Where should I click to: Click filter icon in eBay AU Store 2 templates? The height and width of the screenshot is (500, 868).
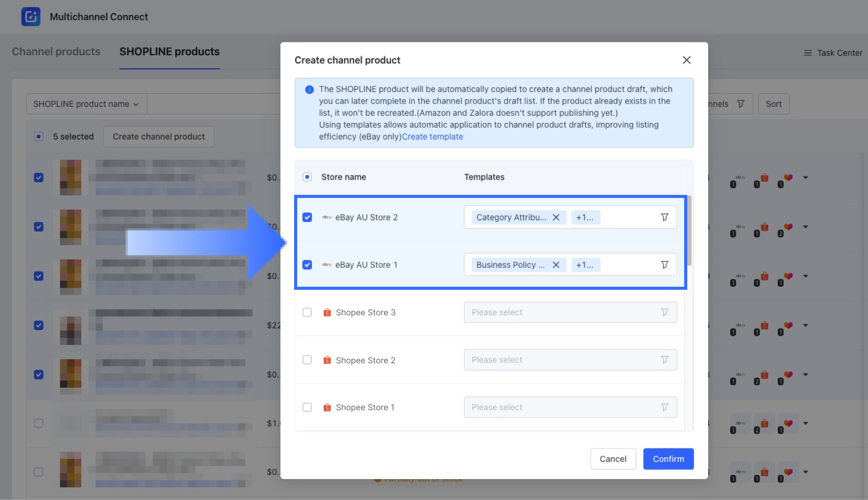(x=664, y=217)
